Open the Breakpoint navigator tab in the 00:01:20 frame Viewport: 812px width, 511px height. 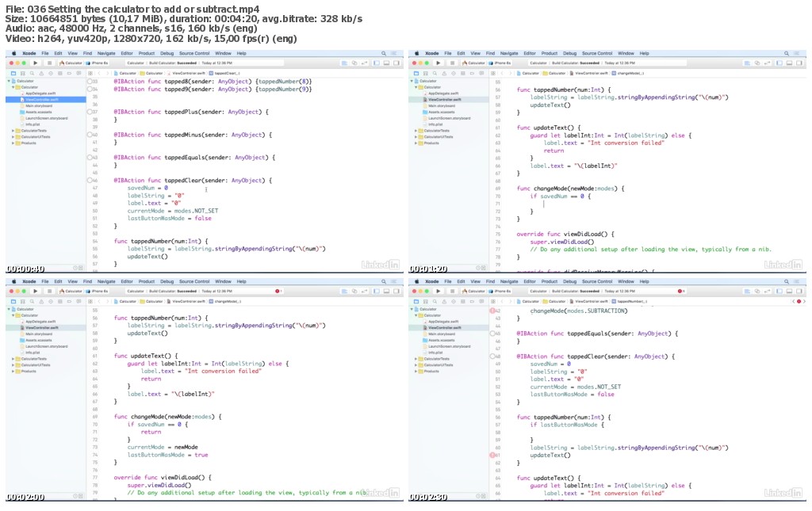pos(472,74)
